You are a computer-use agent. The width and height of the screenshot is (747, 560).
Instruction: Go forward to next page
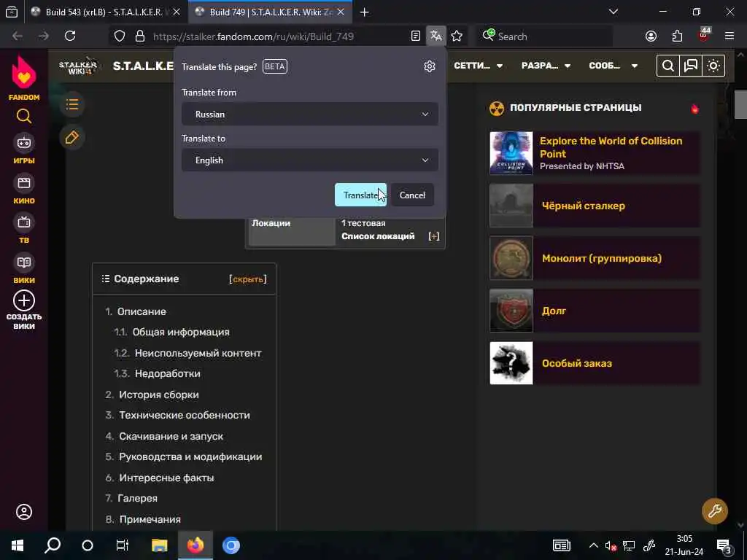pos(43,36)
